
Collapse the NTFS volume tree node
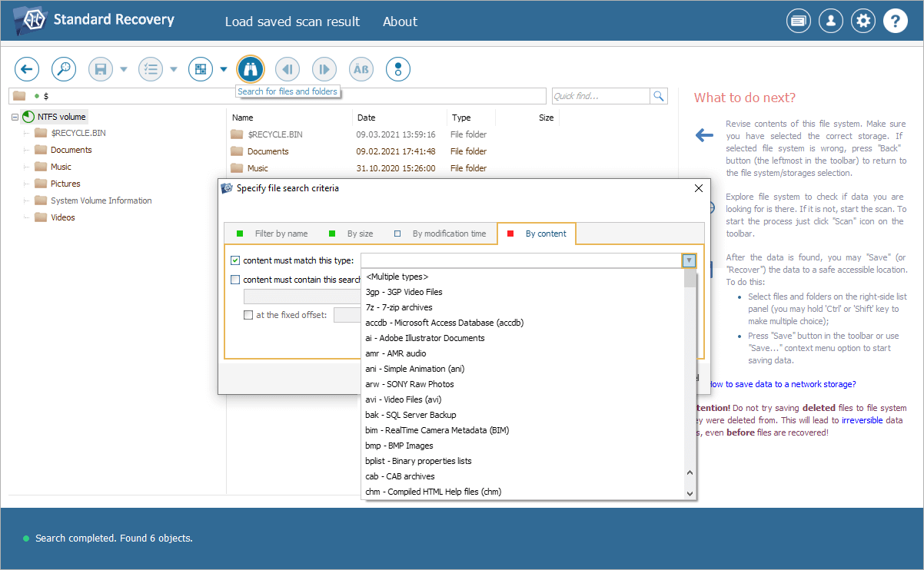[15, 117]
